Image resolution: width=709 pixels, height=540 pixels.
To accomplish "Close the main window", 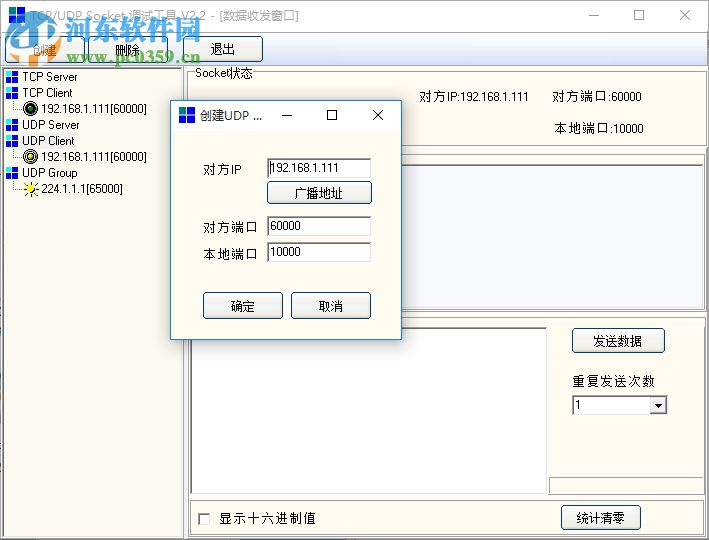I will point(685,15).
